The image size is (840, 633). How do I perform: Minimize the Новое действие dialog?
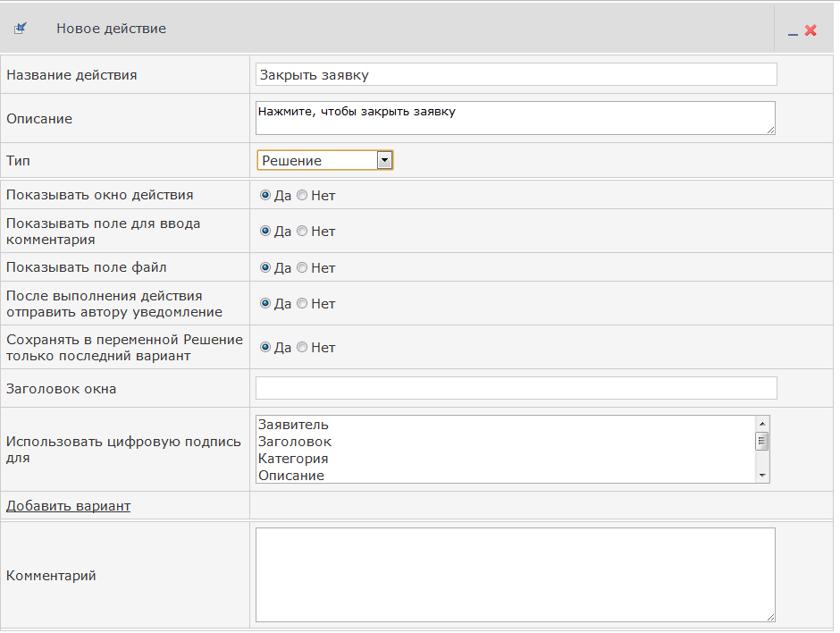tap(793, 34)
